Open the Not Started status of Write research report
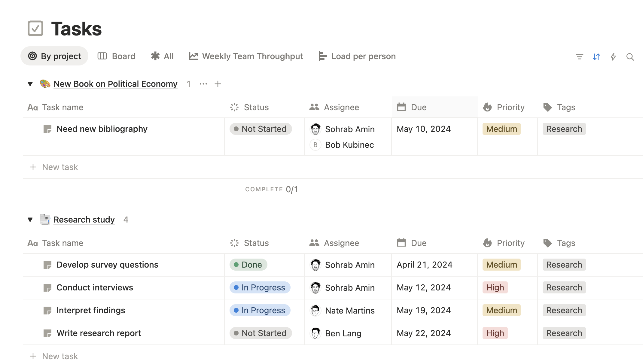 click(x=261, y=333)
